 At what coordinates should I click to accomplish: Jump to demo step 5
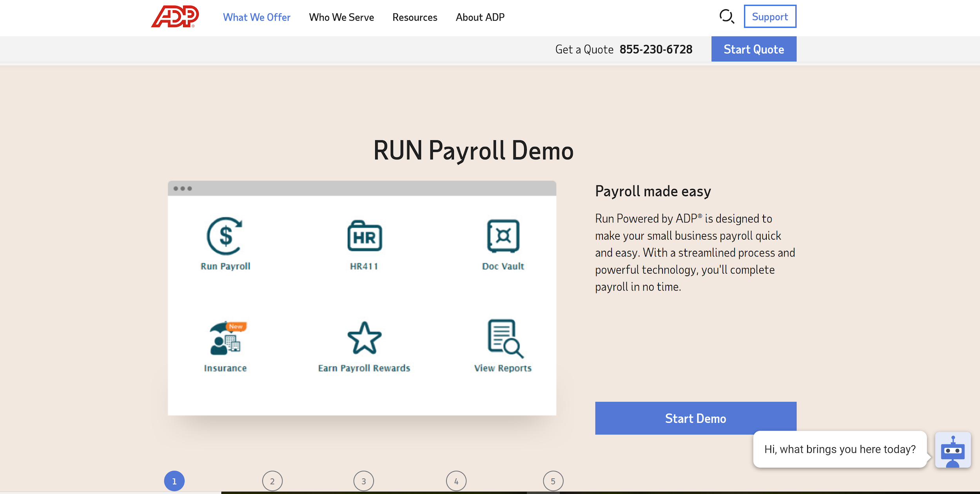pos(553,481)
